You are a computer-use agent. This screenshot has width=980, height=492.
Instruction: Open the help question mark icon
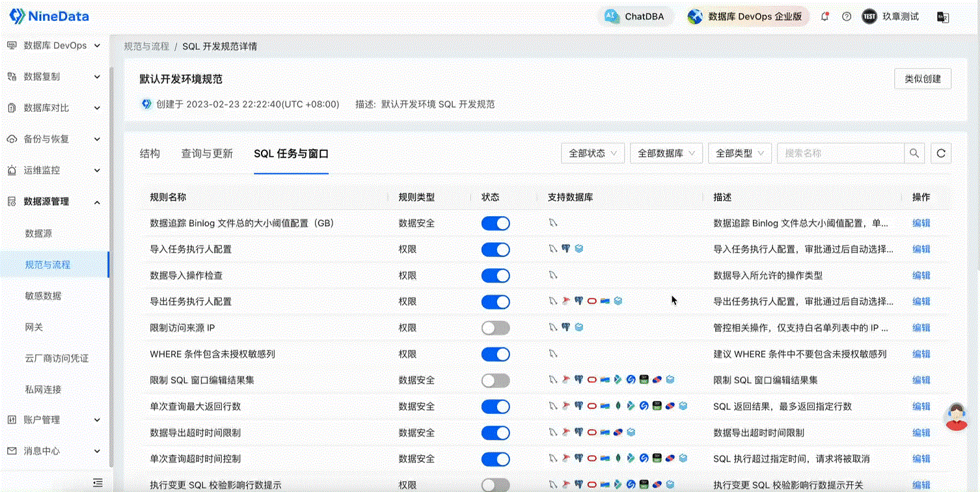click(846, 17)
